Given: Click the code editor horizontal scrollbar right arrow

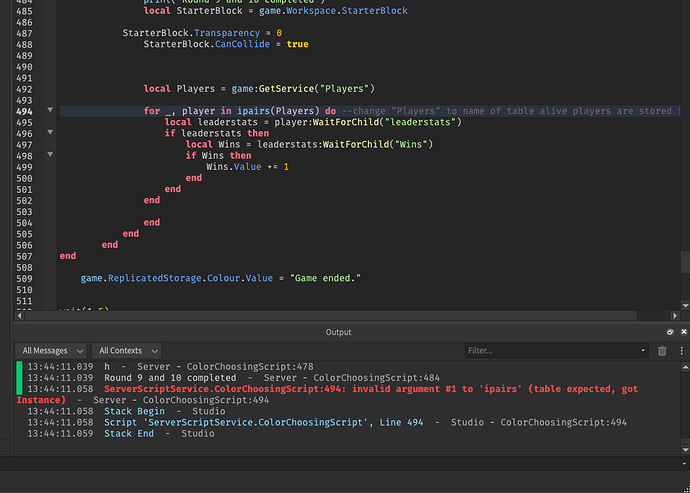Looking at the screenshot, I should [x=675, y=315].
